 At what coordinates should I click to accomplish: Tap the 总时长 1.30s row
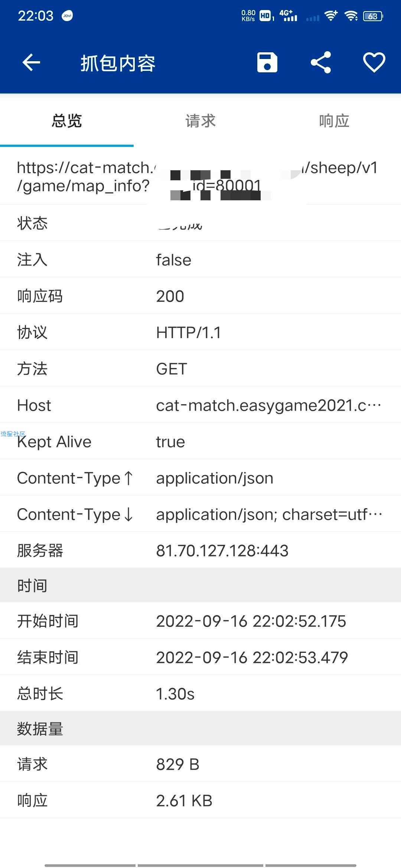(x=200, y=694)
